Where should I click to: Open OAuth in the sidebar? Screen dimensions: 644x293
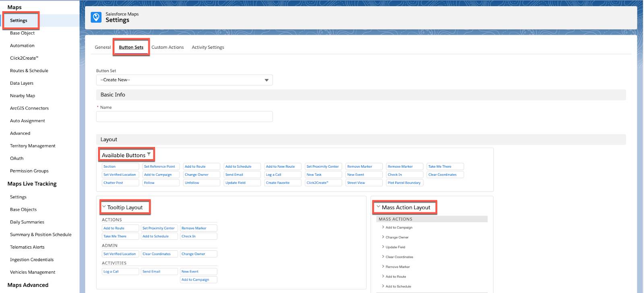[x=17, y=158]
